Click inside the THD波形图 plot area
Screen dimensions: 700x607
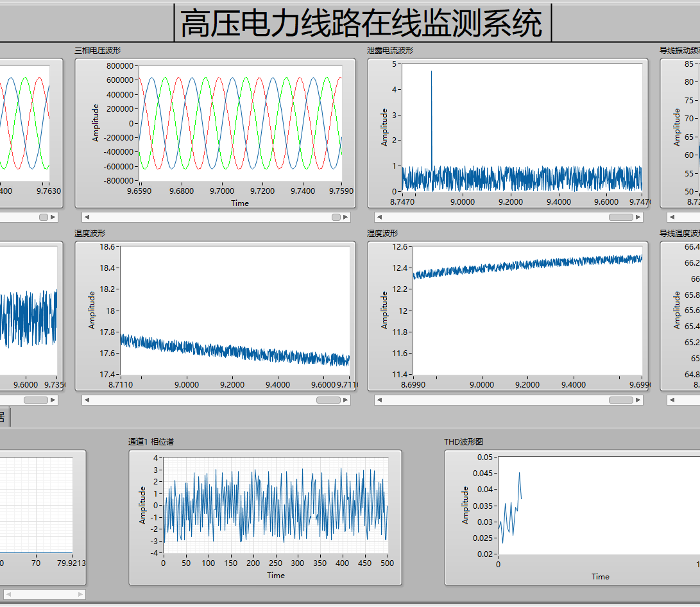coord(599,505)
